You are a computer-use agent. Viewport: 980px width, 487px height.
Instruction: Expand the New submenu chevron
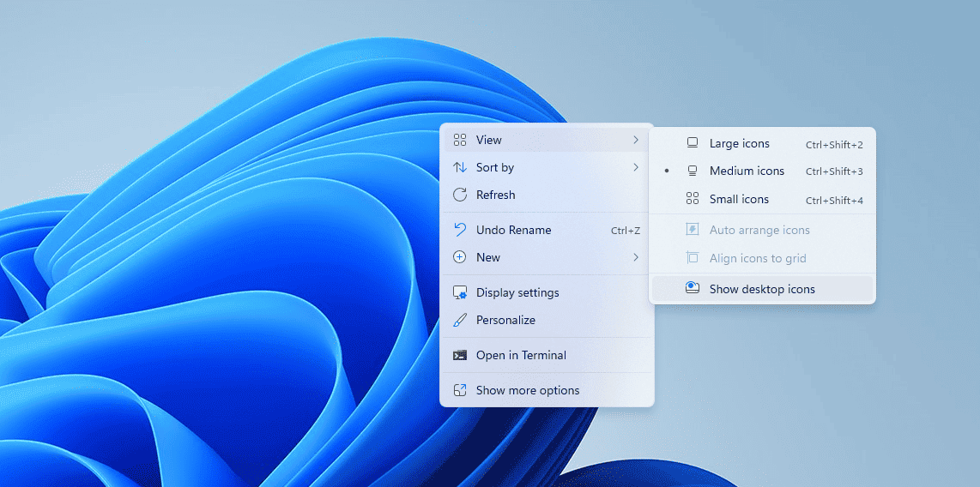pos(636,257)
